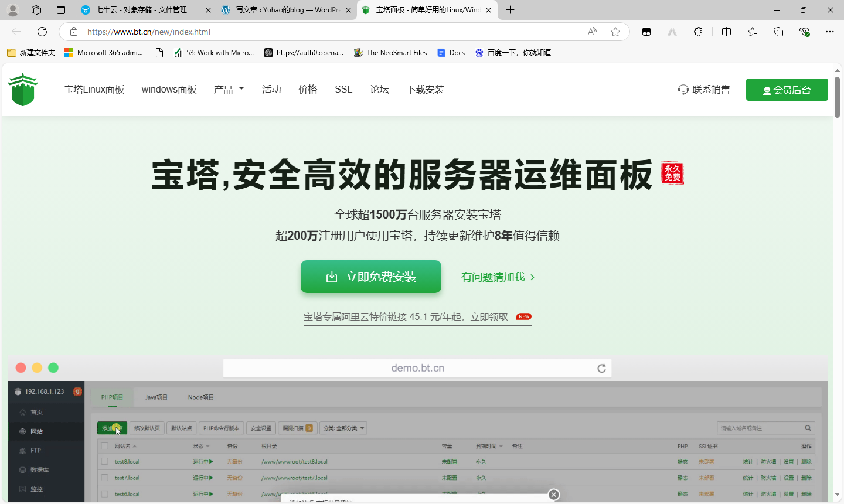The width and height of the screenshot is (844, 504).
Task: Open browser profile avatar icon
Action: tap(13, 10)
